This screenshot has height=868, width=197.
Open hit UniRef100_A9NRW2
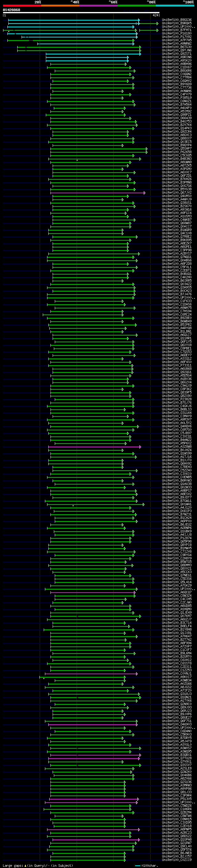(x=177, y=44)
